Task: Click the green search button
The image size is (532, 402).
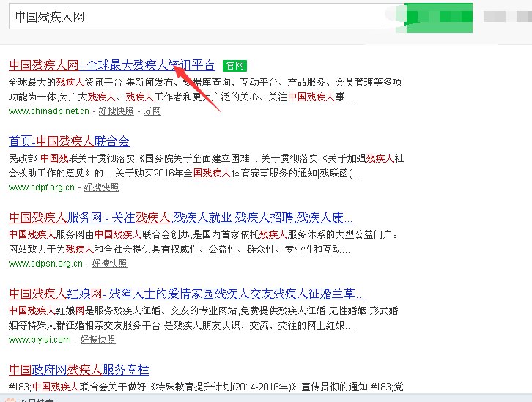Action: pyautogui.click(x=438, y=18)
